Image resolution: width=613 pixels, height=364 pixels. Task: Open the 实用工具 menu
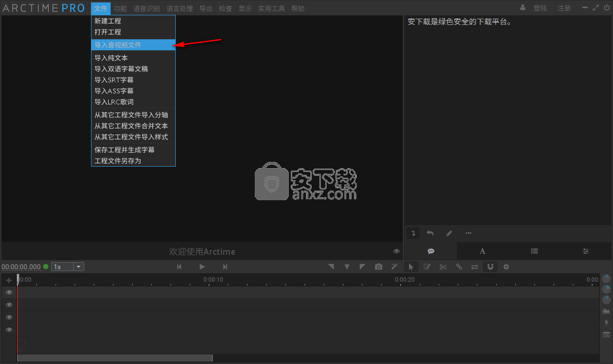(x=272, y=8)
